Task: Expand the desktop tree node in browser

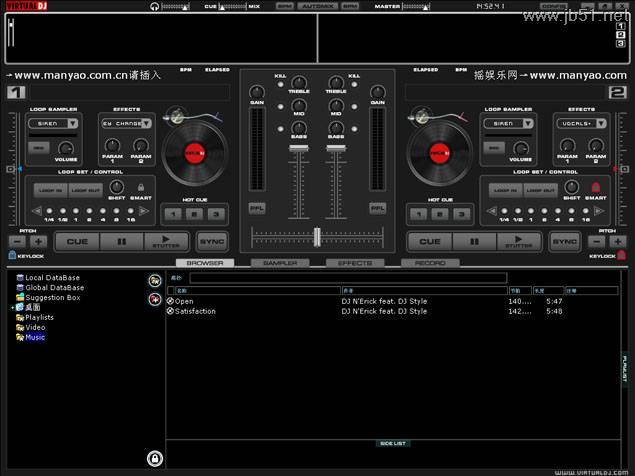Action: (14, 308)
